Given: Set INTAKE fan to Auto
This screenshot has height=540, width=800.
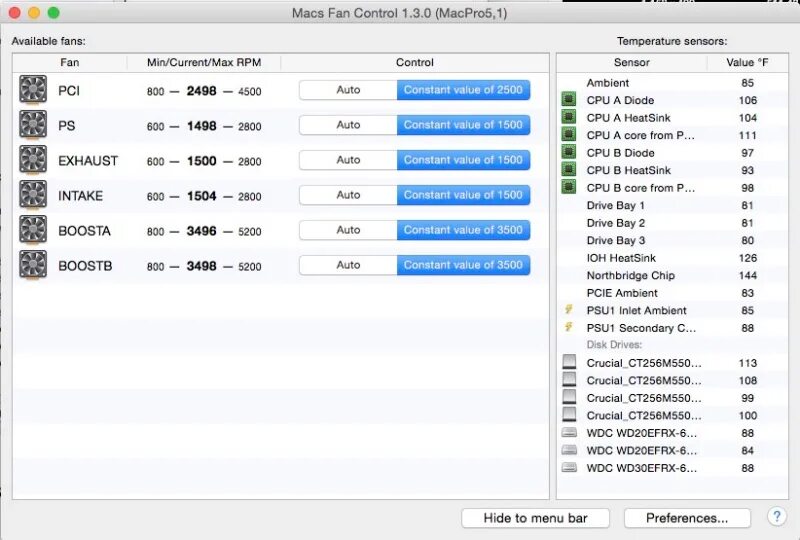Looking at the screenshot, I should [x=348, y=195].
